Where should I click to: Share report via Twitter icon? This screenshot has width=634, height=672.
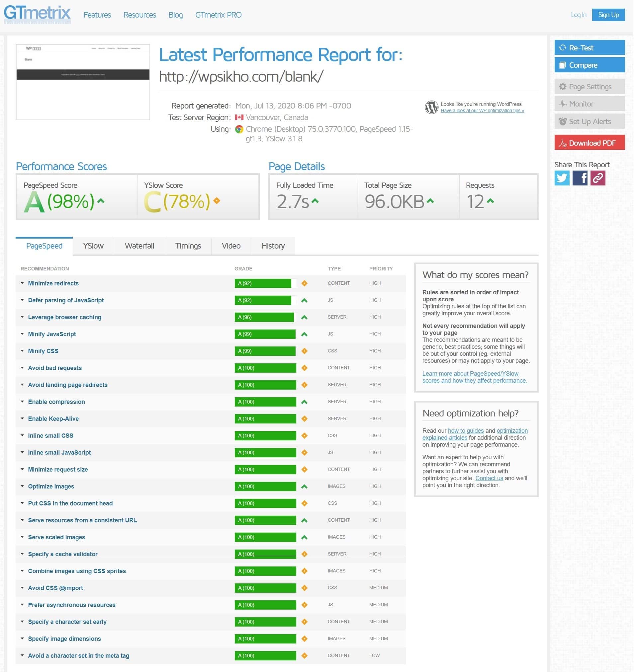[x=562, y=178]
